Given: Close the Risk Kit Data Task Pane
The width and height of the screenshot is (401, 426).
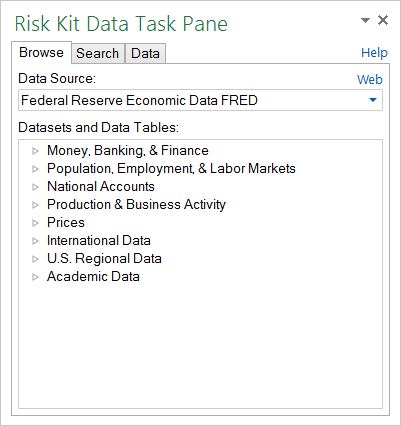Looking at the screenshot, I should click(383, 20).
